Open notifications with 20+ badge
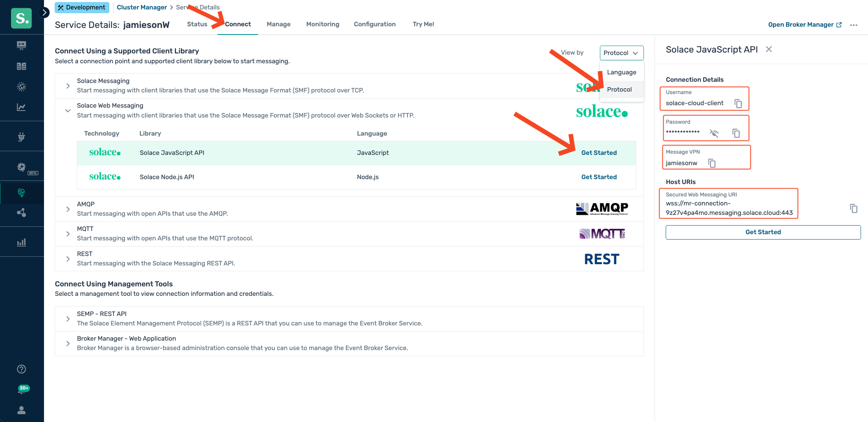Screen dimensions: 868x422 pyautogui.click(x=22, y=390)
